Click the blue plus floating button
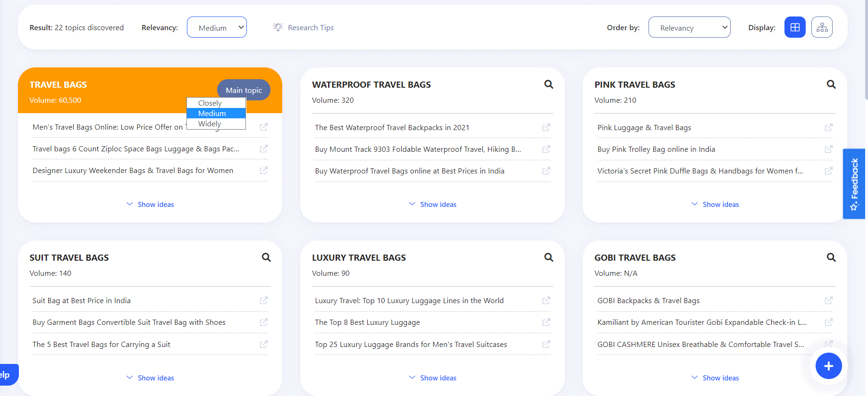Viewport: 868px width, 396px height. pyautogui.click(x=828, y=366)
